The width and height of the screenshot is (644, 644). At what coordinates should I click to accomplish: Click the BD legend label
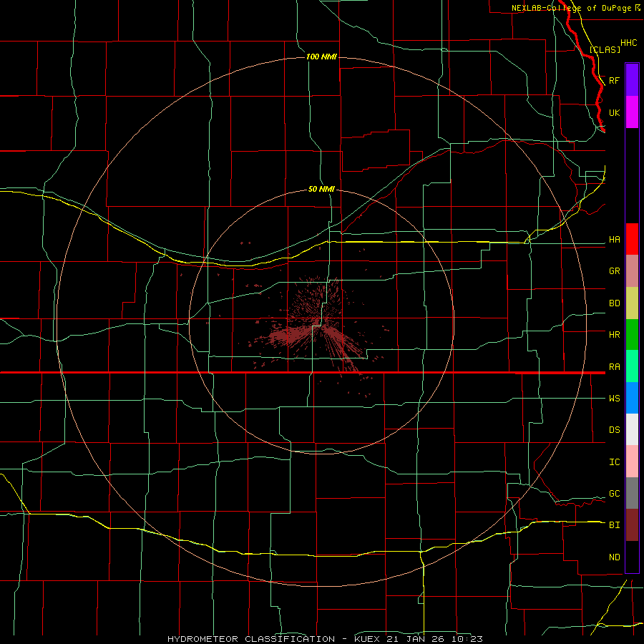(614, 303)
